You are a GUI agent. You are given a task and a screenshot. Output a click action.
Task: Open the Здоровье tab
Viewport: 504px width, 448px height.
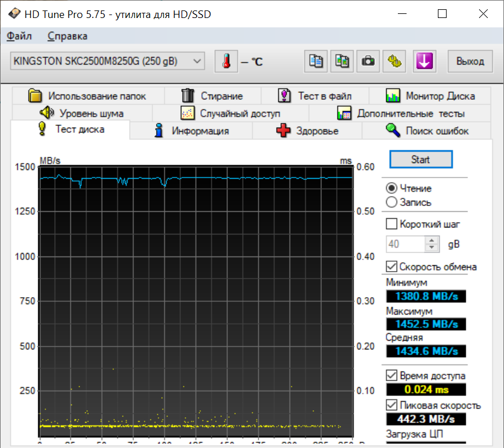307,131
